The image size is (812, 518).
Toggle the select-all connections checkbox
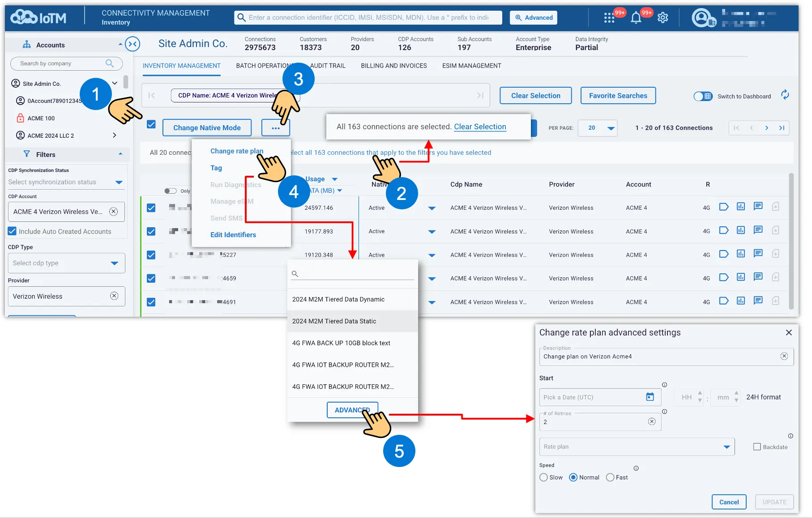pyautogui.click(x=151, y=124)
